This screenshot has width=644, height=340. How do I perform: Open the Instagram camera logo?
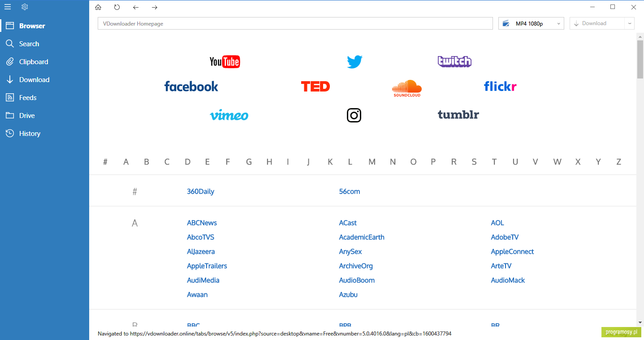pyautogui.click(x=354, y=115)
